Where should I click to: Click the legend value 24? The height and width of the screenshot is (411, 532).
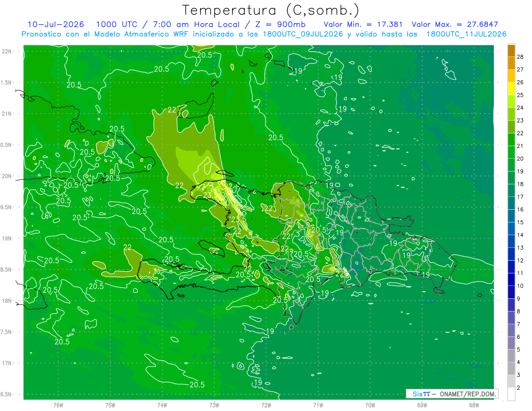point(520,108)
